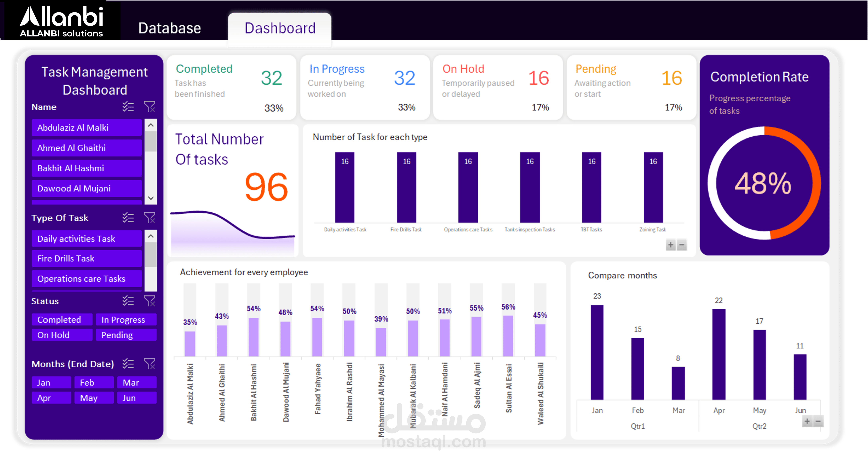Click the 48% completion rate donut
Viewport: 868px width, 460px height.
click(x=764, y=183)
